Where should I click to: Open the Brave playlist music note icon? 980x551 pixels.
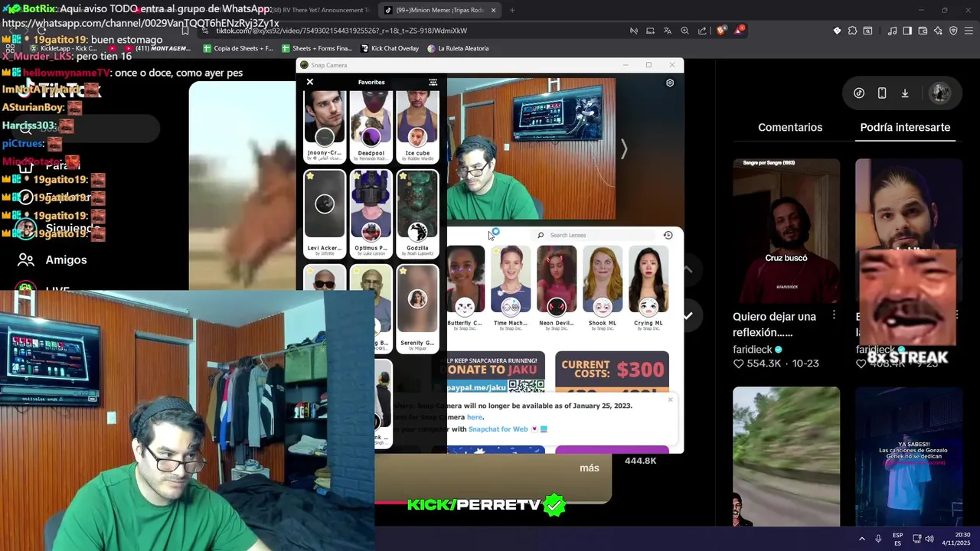point(892,31)
